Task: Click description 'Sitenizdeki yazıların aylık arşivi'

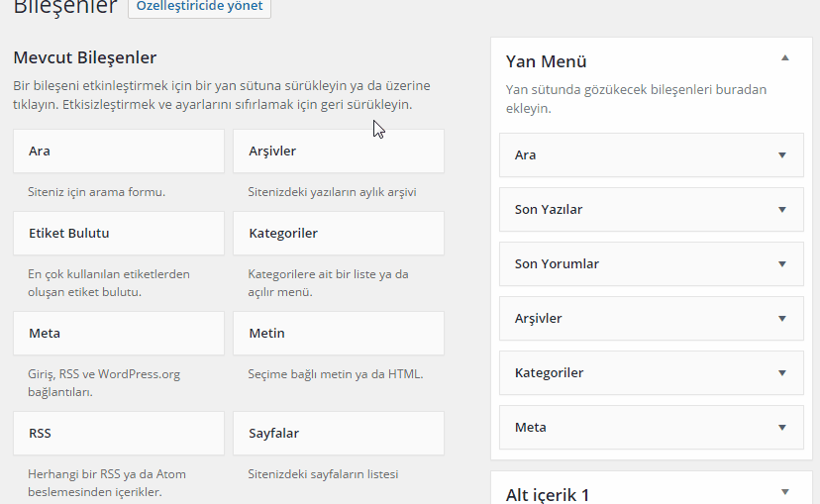Action: (332, 192)
